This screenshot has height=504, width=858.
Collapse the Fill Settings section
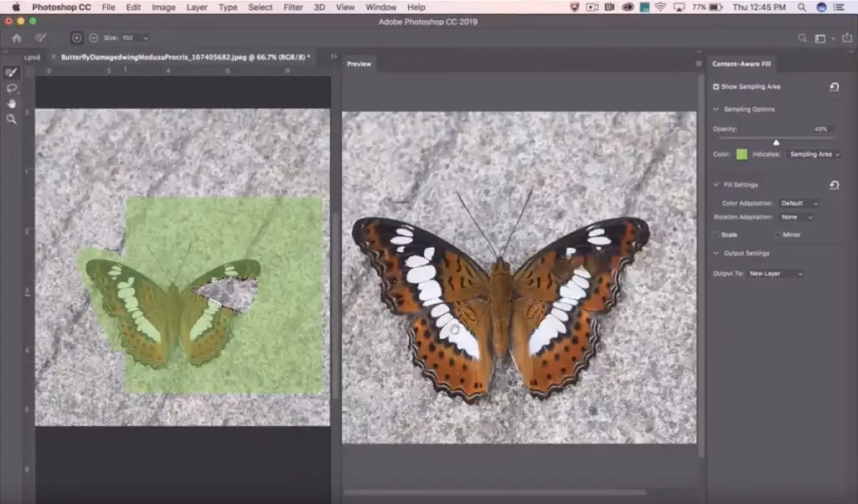tap(717, 183)
